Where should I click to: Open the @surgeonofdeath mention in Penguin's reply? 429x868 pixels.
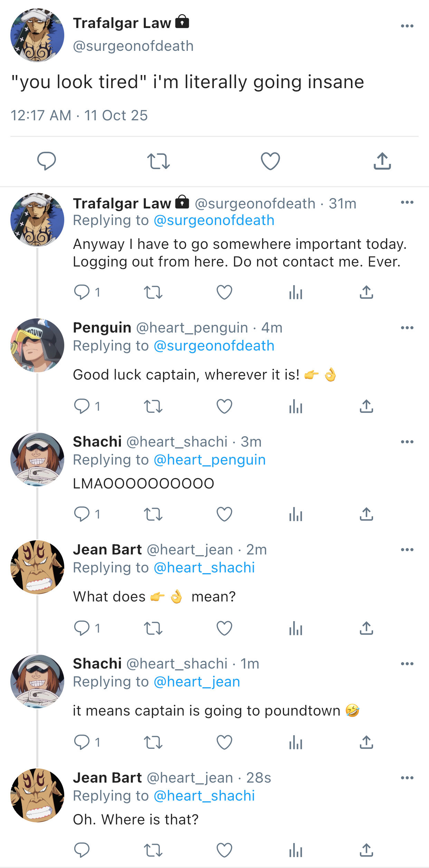point(214,346)
